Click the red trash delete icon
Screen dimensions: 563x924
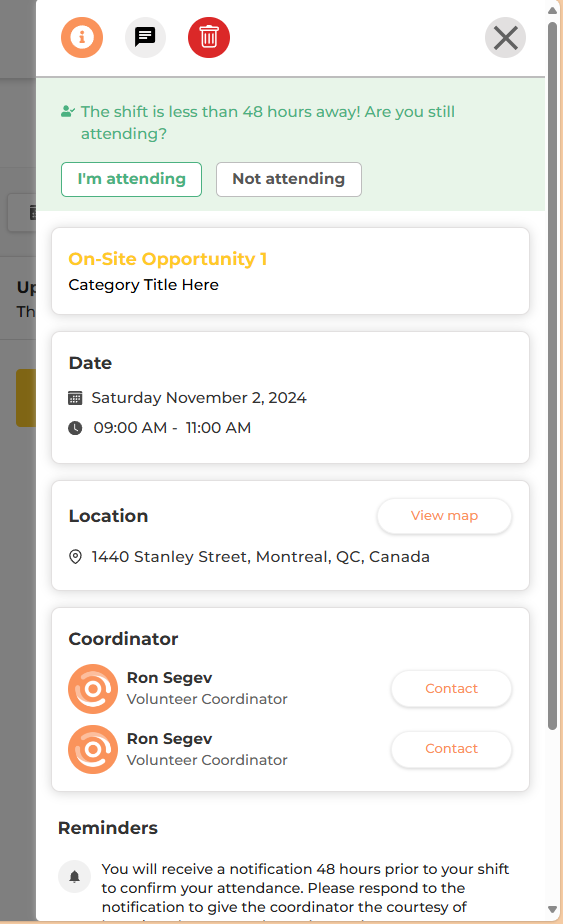[209, 37]
